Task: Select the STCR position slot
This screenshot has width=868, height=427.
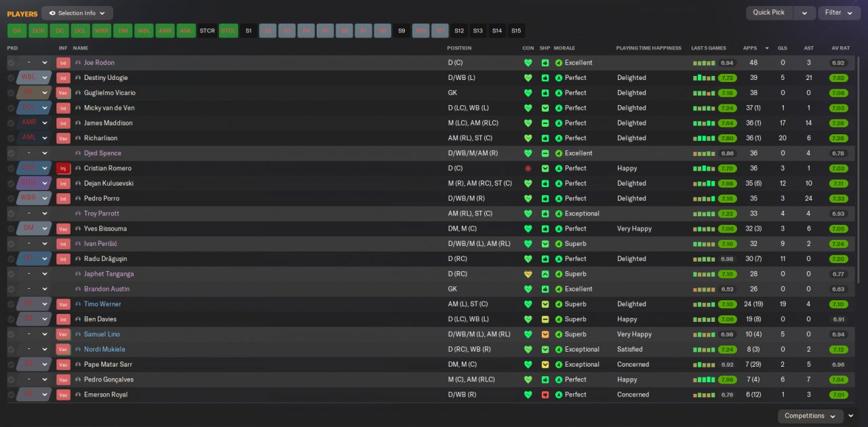Action: click(207, 30)
